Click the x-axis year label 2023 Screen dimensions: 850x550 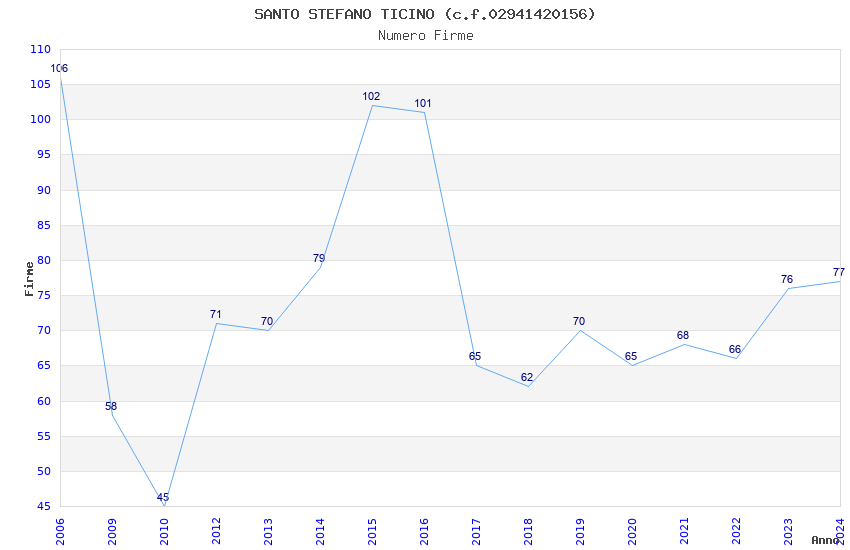click(x=788, y=532)
